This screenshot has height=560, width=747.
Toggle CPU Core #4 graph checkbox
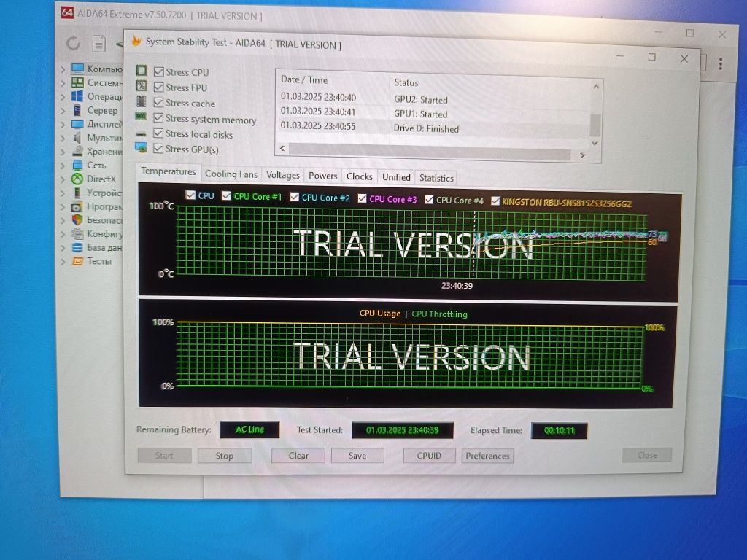coord(430,200)
